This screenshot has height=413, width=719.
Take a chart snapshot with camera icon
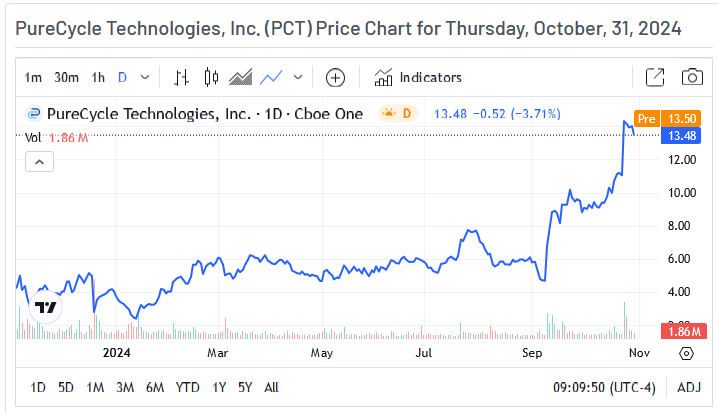pyautogui.click(x=691, y=77)
